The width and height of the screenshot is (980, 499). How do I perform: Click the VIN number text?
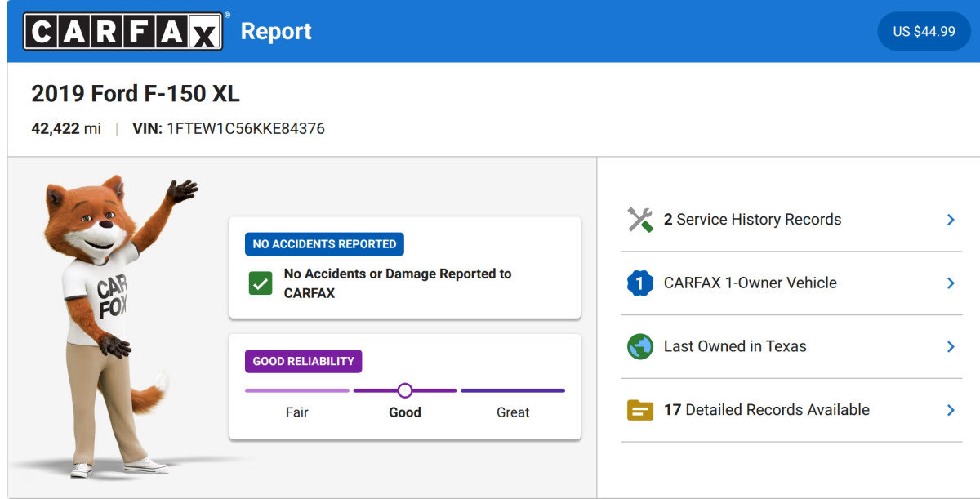(x=246, y=128)
